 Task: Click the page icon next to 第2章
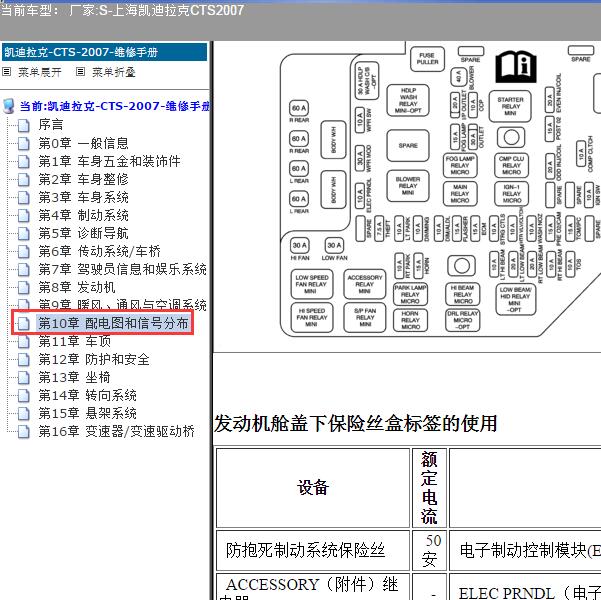(24, 179)
